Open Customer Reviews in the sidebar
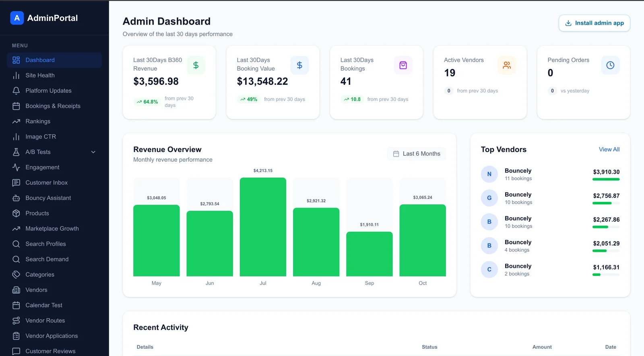The width and height of the screenshot is (644, 356). point(54,351)
